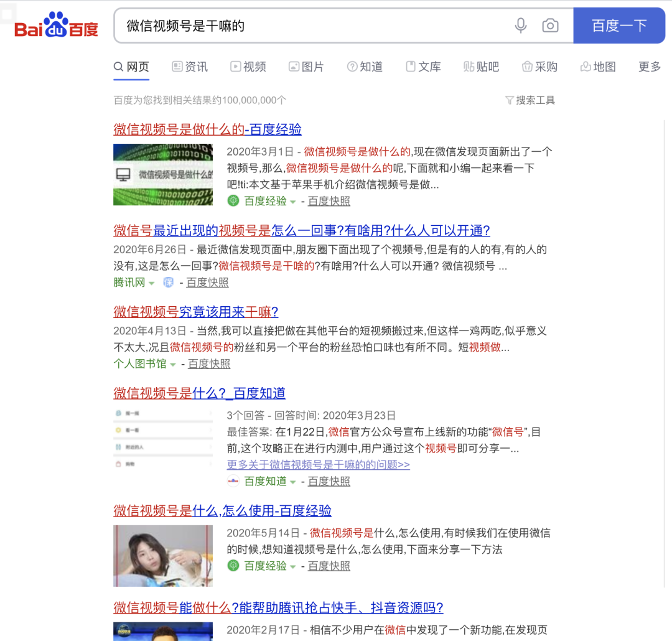
Task: Click the 采购 shopping basket icon
Action: 527,67
